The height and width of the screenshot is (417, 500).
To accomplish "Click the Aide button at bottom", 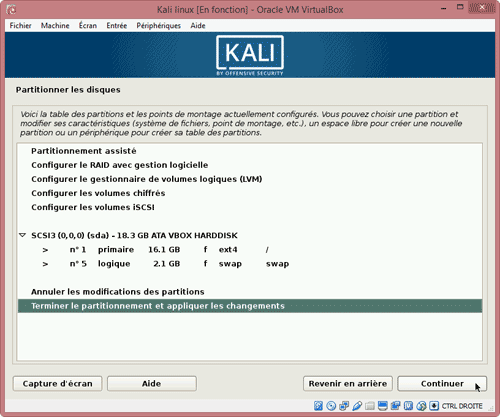I will coord(152,384).
